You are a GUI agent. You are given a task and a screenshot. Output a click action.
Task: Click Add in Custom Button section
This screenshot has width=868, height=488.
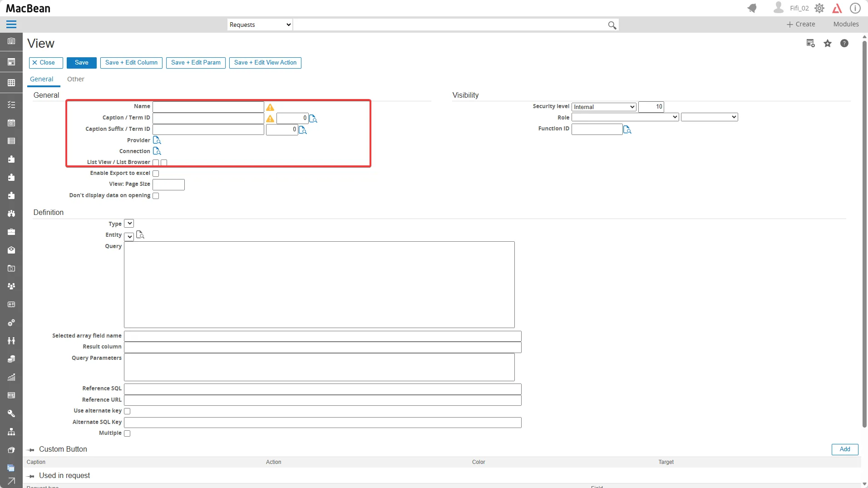(x=845, y=449)
